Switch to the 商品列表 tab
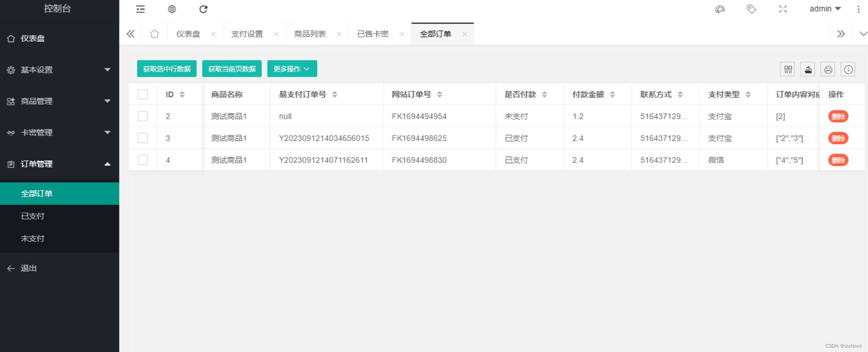This screenshot has height=352, width=868. click(x=310, y=34)
